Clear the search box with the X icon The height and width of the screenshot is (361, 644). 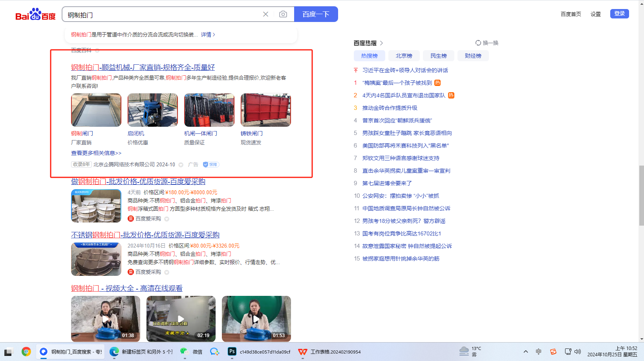pyautogui.click(x=266, y=14)
